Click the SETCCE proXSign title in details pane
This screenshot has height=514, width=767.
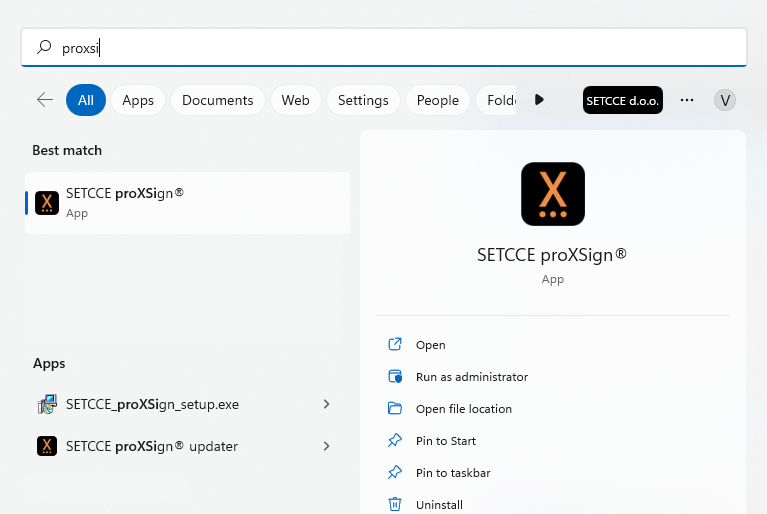[x=552, y=255]
